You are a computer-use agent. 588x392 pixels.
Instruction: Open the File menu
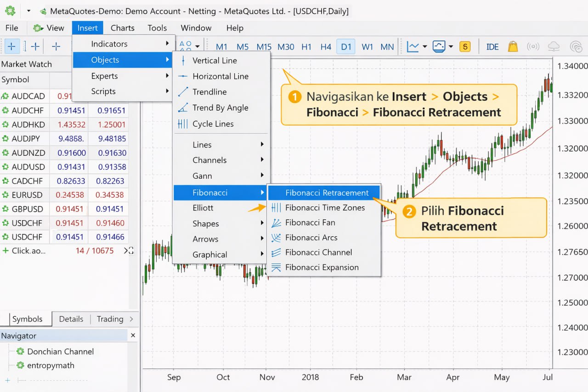coord(12,28)
